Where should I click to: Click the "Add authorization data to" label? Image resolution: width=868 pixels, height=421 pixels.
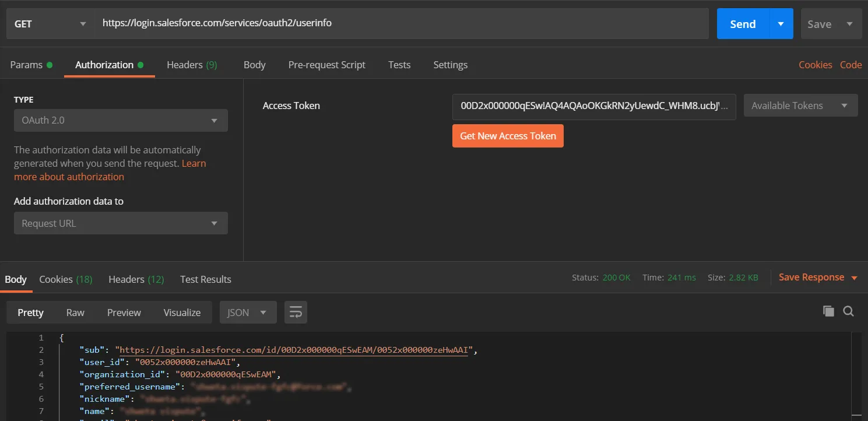click(69, 201)
